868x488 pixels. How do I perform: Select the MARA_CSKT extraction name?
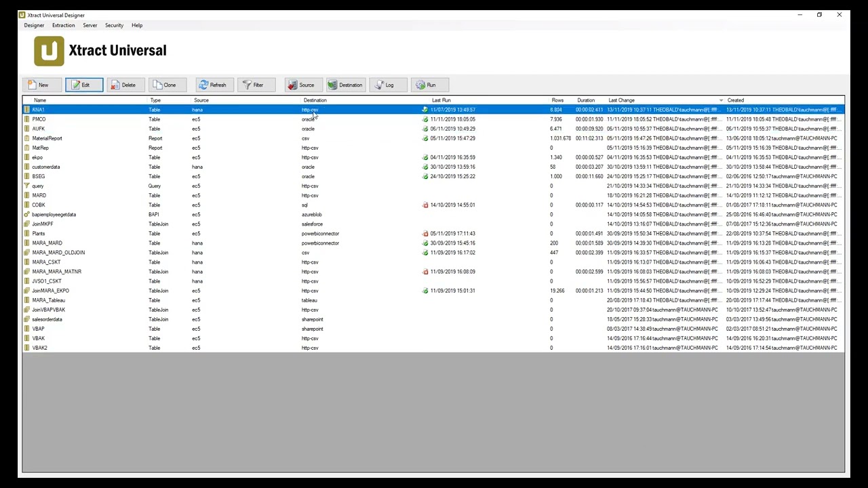coord(46,262)
